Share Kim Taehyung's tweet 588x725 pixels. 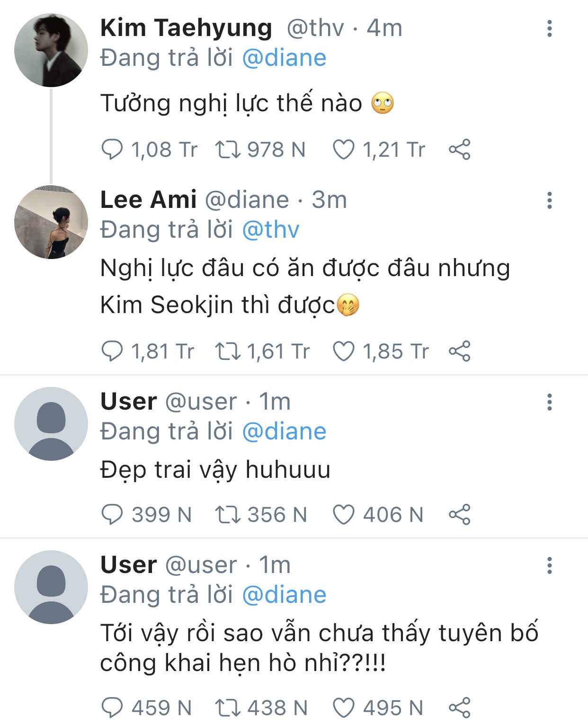pos(459,150)
